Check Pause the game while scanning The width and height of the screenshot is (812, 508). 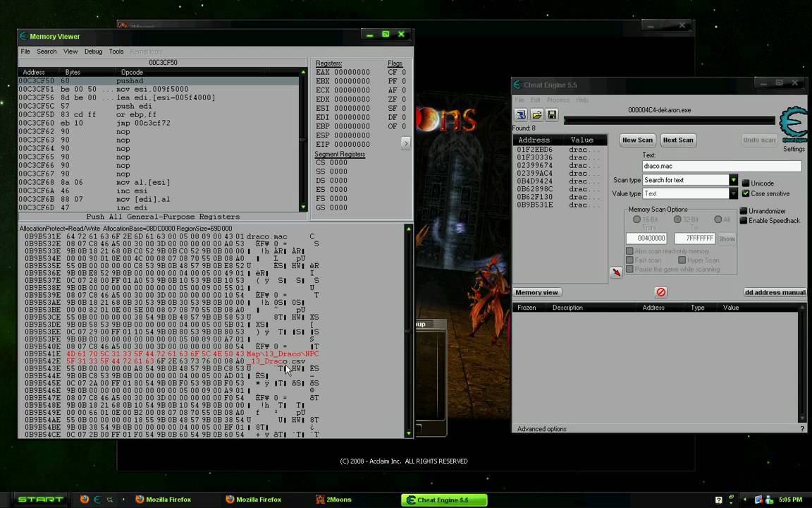click(629, 269)
